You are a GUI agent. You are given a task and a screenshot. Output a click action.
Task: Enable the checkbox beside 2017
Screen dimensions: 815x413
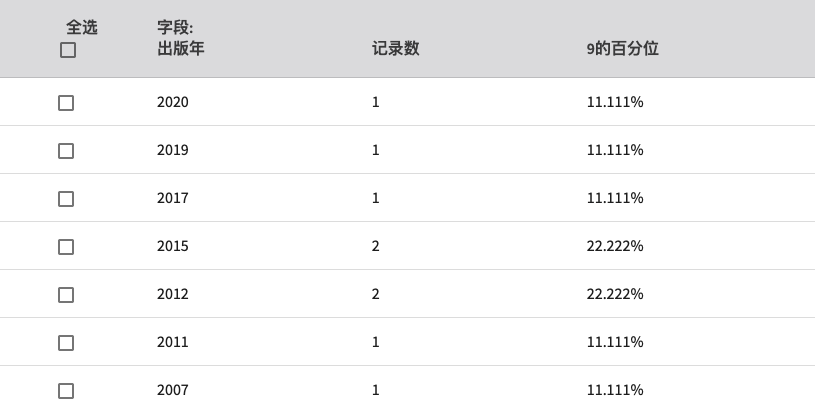click(66, 199)
